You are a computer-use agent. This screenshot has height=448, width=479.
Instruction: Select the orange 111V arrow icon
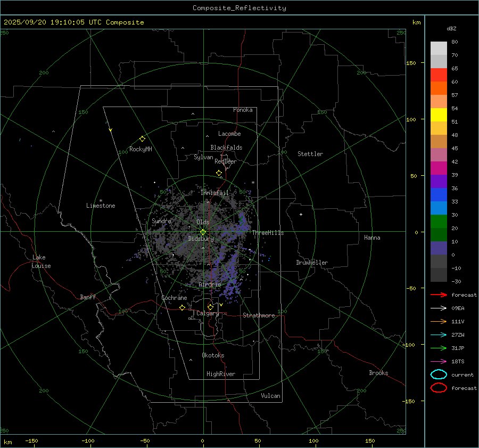(x=438, y=321)
